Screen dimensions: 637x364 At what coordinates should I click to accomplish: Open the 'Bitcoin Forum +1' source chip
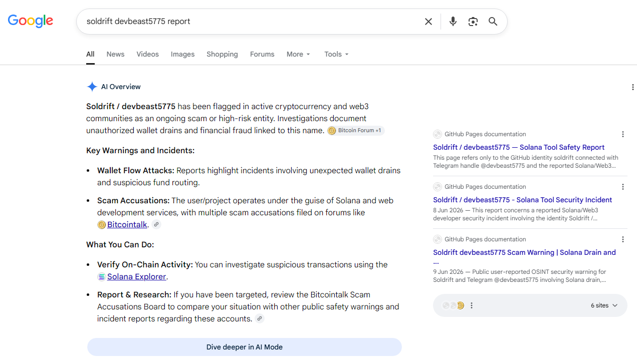tap(356, 131)
